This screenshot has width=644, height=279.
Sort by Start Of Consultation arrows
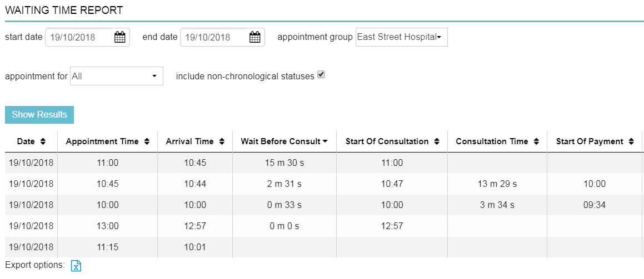point(437,141)
